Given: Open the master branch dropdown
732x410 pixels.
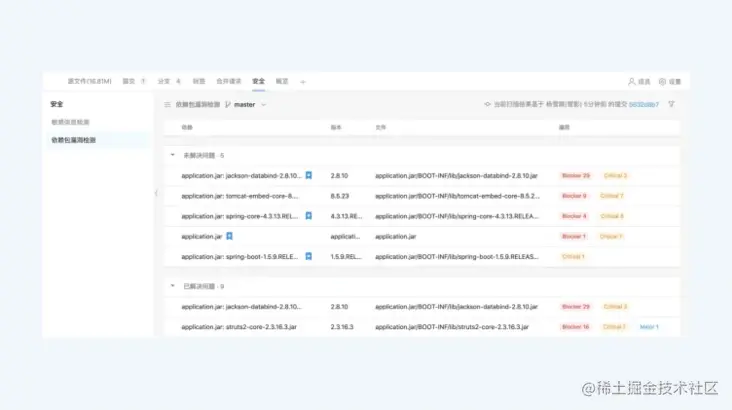Looking at the screenshot, I should coord(246,105).
